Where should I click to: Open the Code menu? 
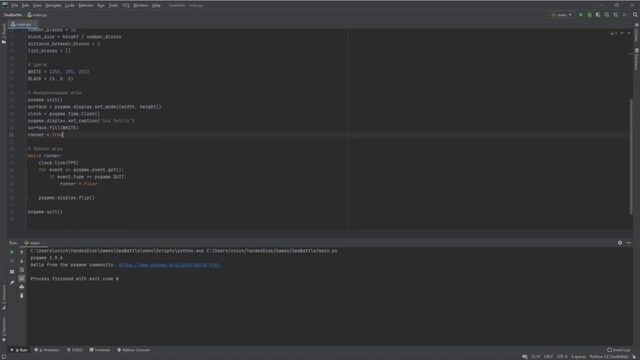70,6
